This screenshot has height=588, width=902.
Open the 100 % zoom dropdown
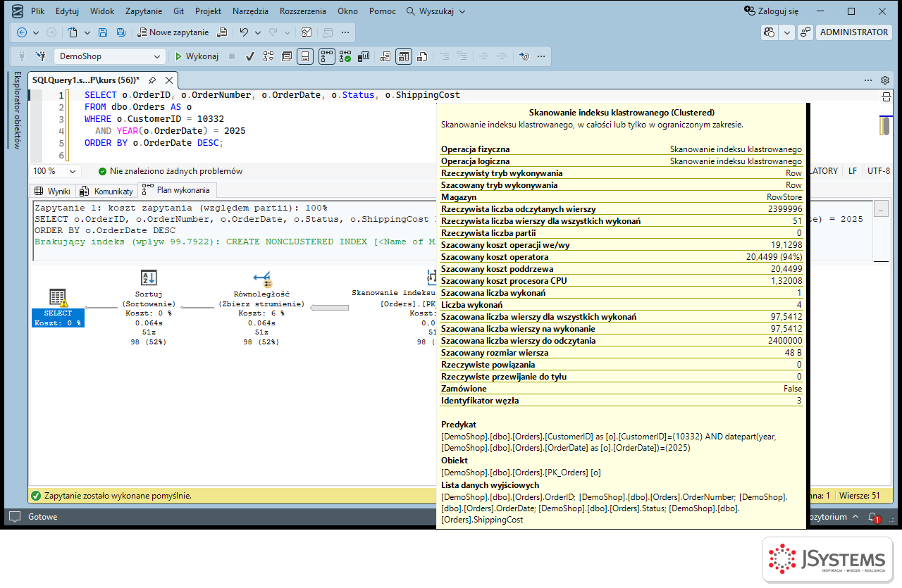(72, 171)
